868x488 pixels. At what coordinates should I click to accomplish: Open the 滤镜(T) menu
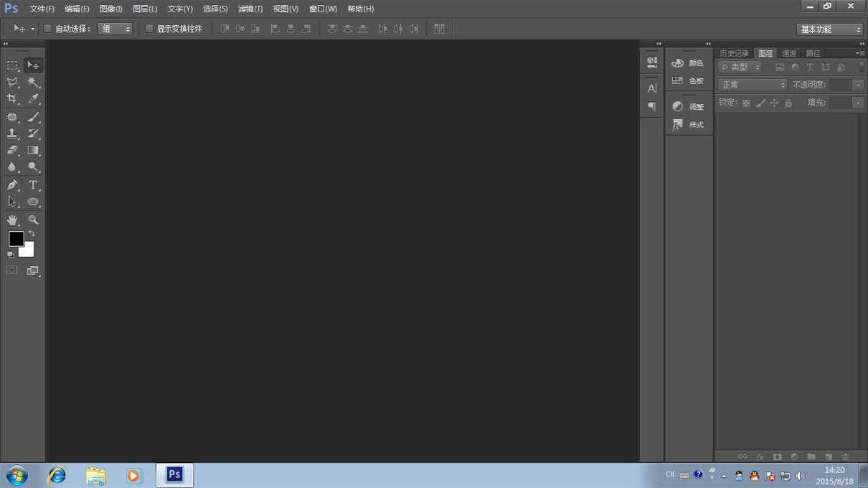[x=250, y=9]
